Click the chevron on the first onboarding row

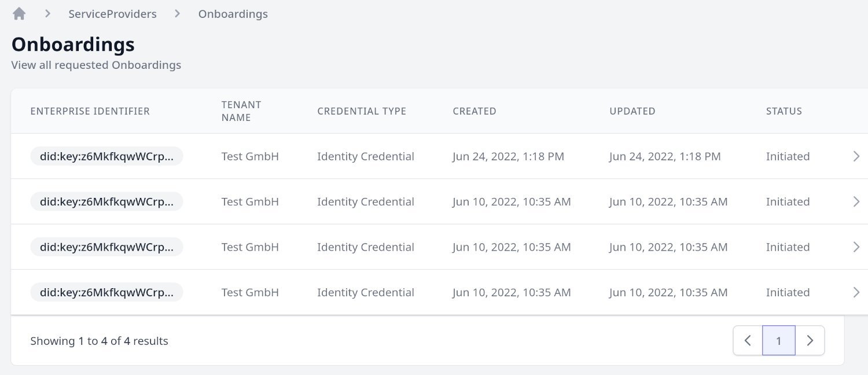click(856, 156)
